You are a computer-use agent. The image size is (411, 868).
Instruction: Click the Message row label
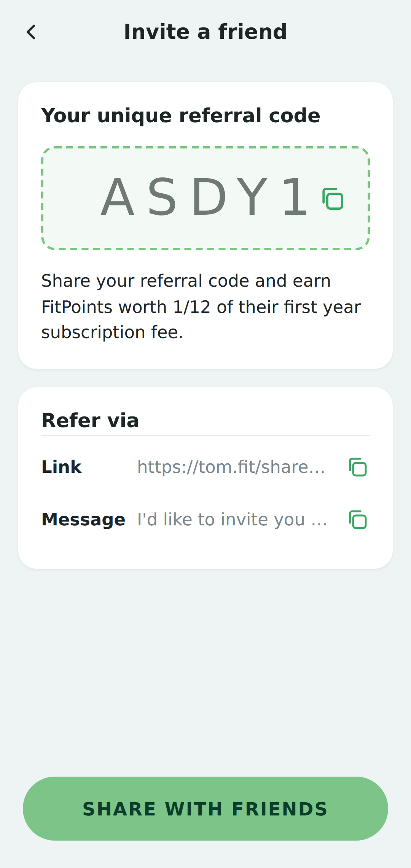click(83, 520)
